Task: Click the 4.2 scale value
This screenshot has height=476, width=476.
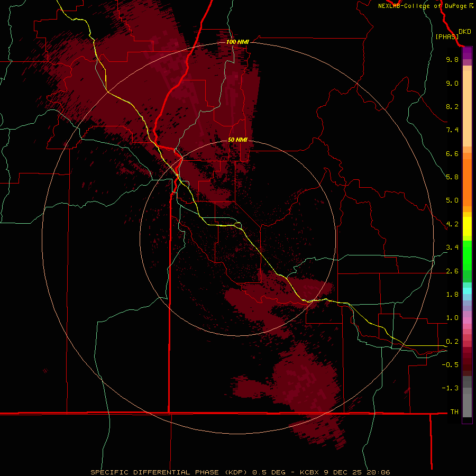Action: click(x=452, y=224)
